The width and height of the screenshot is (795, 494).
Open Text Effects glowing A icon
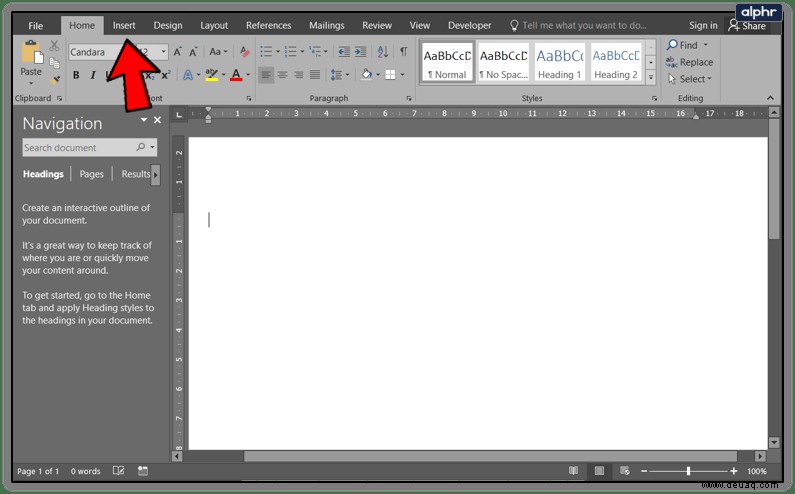coord(188,75)
